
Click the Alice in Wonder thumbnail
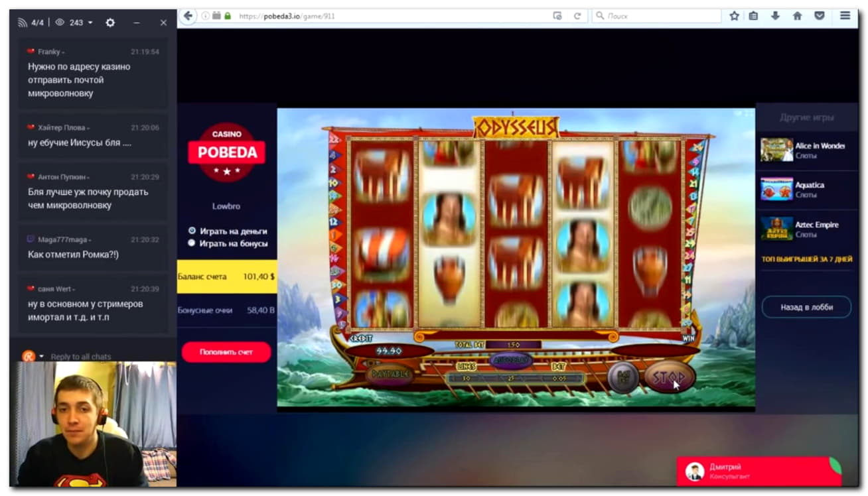(x=776, y=150)
